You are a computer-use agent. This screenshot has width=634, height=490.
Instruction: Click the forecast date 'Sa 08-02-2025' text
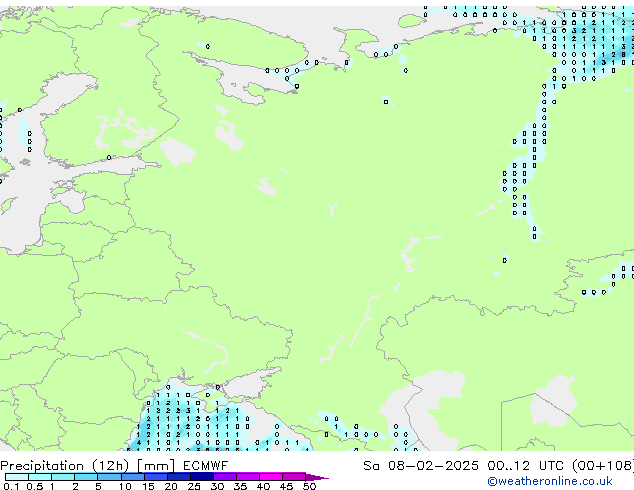pos(411,466)
